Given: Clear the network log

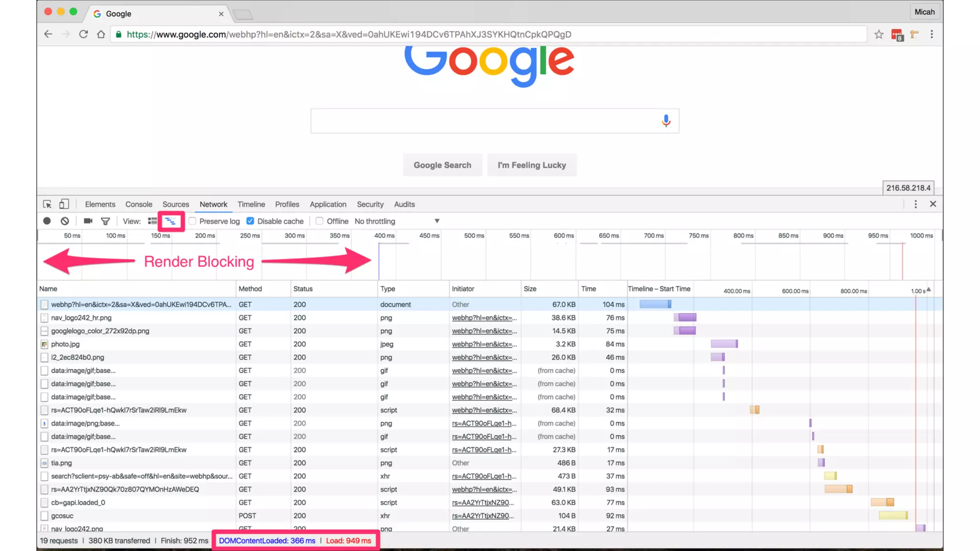Looking at the screenshot, I should point(65,221).
